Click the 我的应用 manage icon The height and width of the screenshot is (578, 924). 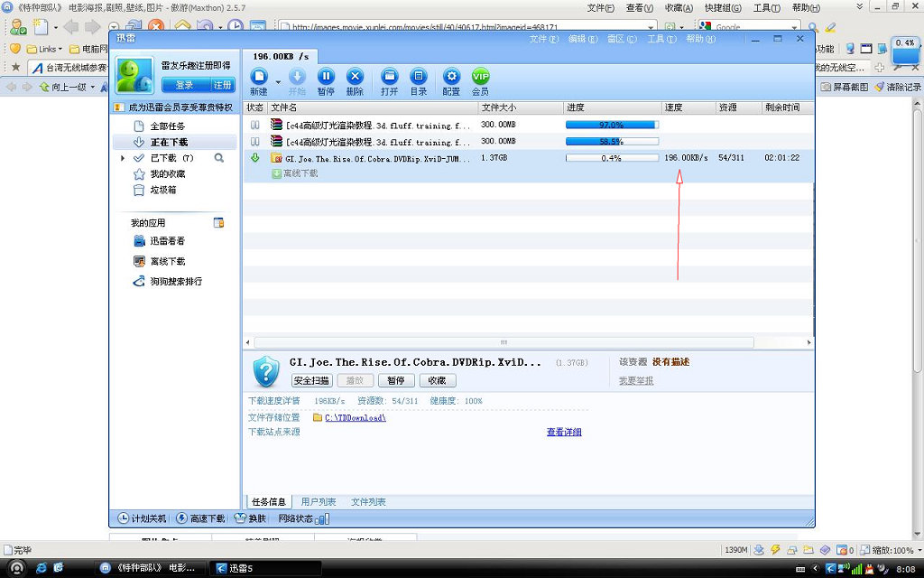pyautogui.click(x=218, y=222)
